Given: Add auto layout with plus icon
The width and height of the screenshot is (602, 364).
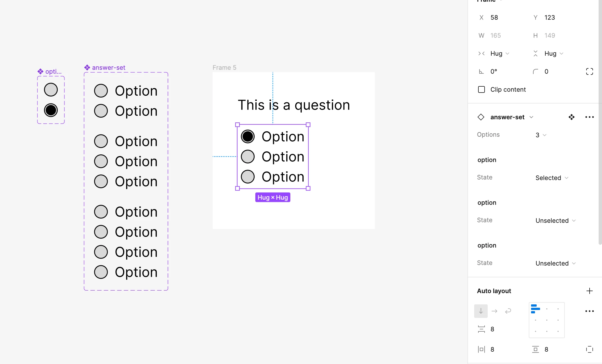Looking at the screenshot, I should [589, 291].
